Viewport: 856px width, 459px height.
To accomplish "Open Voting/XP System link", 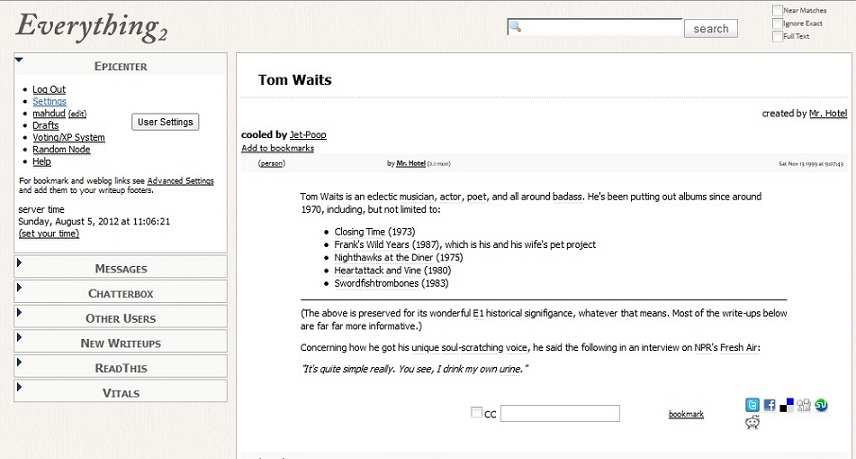I will [68, 138].
